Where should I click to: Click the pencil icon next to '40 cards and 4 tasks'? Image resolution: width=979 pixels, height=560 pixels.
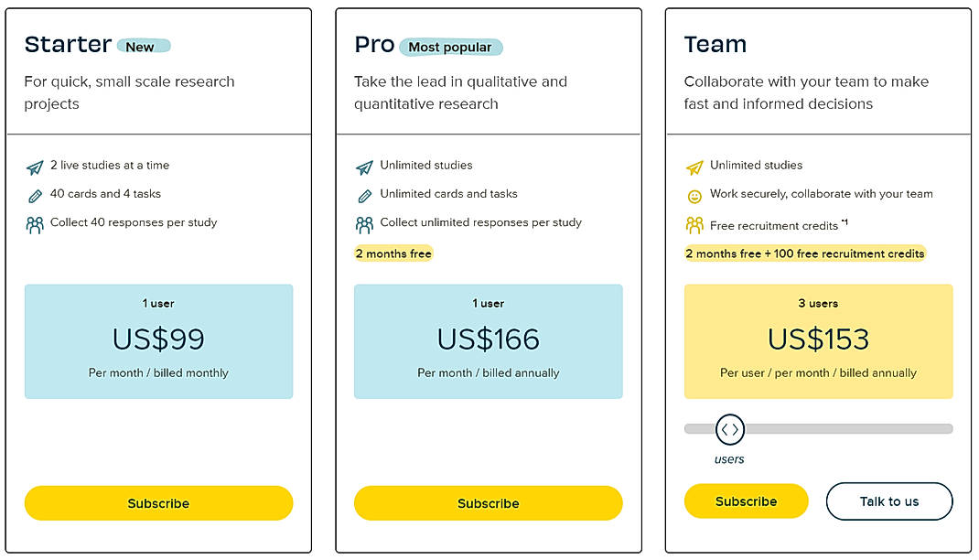34,194
